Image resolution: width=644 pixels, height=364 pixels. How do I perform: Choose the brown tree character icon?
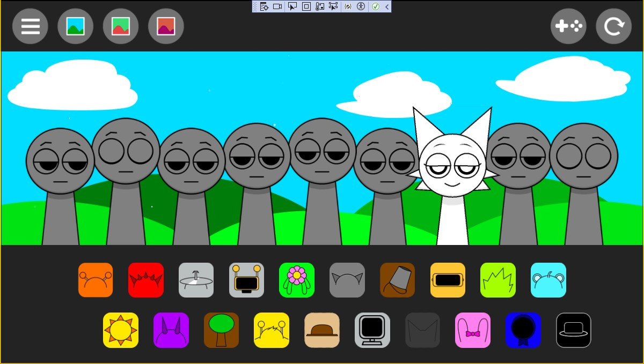pos(221,330)
